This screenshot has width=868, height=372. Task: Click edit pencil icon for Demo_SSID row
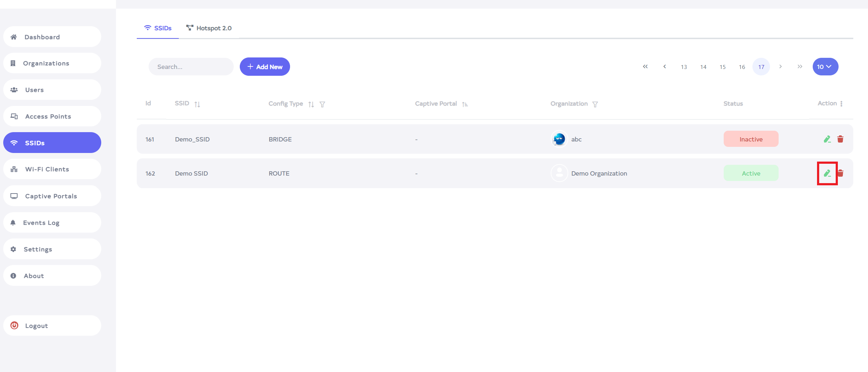coord(827,139)
